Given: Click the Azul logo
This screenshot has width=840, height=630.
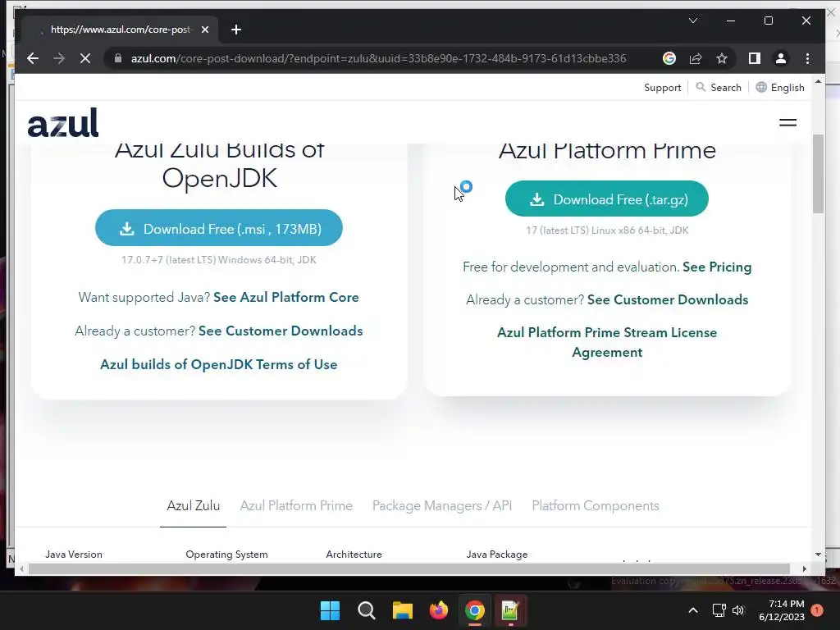Looking at the screenshot, I should click(63, 123).
